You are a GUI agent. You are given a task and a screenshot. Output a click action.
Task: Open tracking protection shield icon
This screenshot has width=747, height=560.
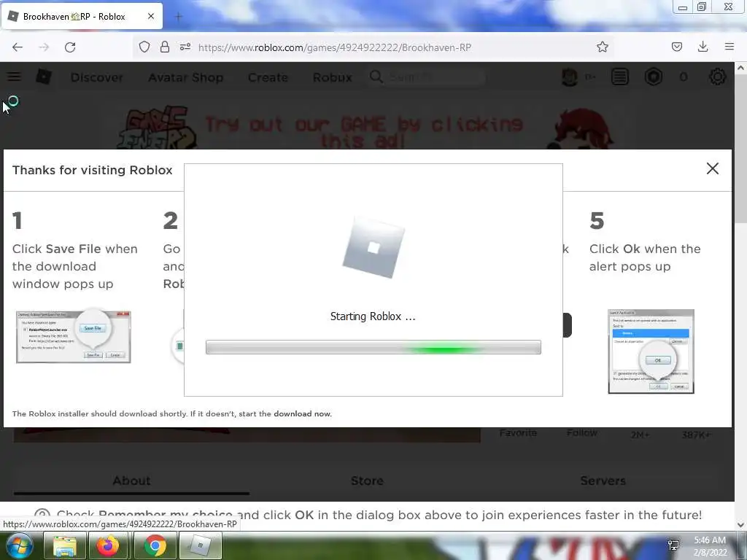pos(144,47)
